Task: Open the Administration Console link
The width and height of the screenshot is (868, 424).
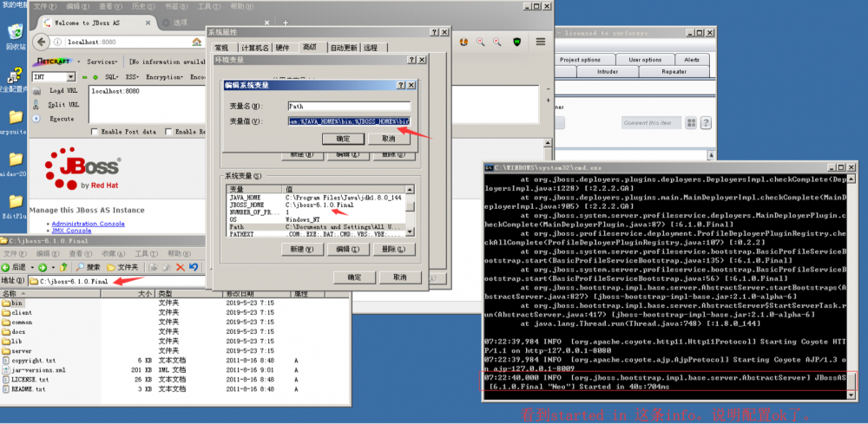Action: click(x=88, y=224)
